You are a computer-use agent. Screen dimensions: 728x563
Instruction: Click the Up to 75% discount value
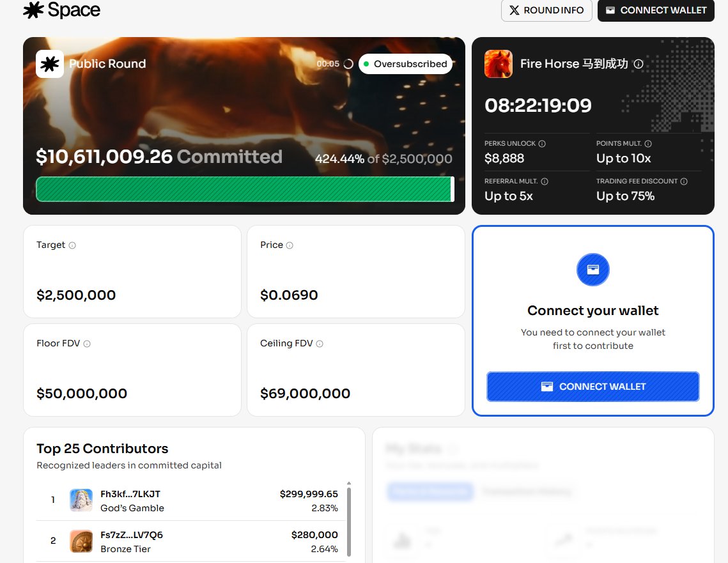coord(625,196)
